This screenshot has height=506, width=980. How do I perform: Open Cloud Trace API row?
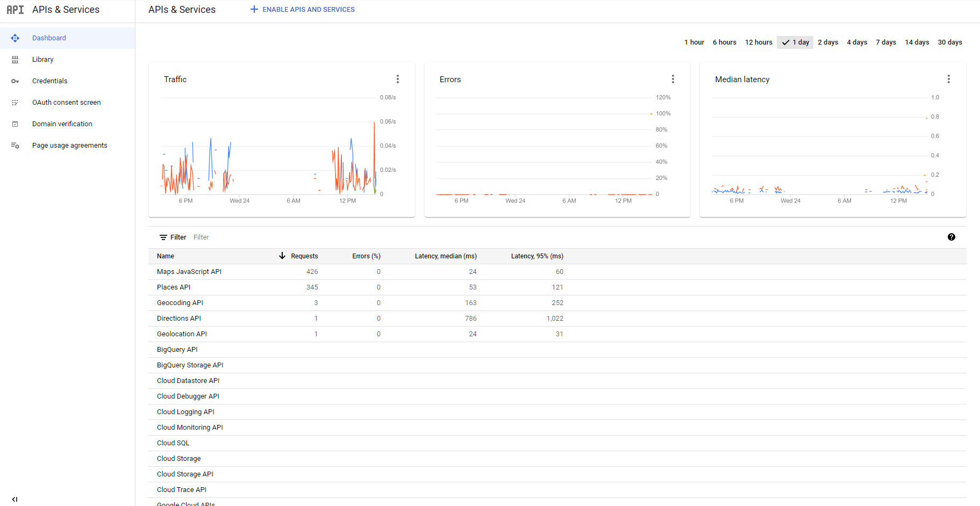tap(557, 490)
